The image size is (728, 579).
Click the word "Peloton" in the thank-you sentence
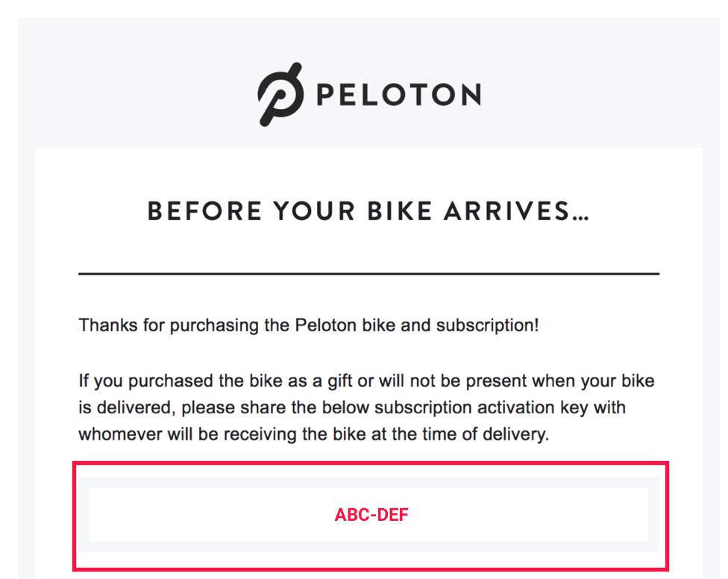325,326
